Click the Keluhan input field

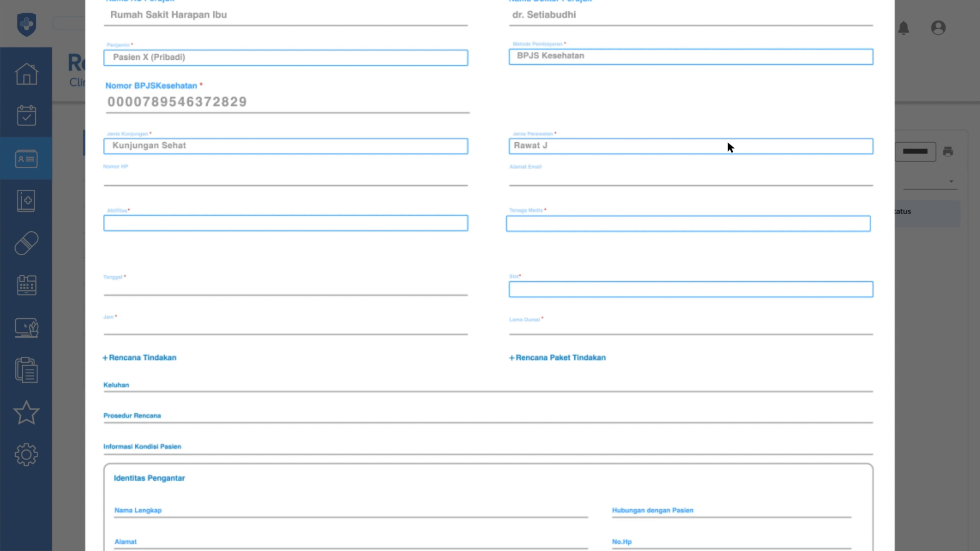click(488, 386)
